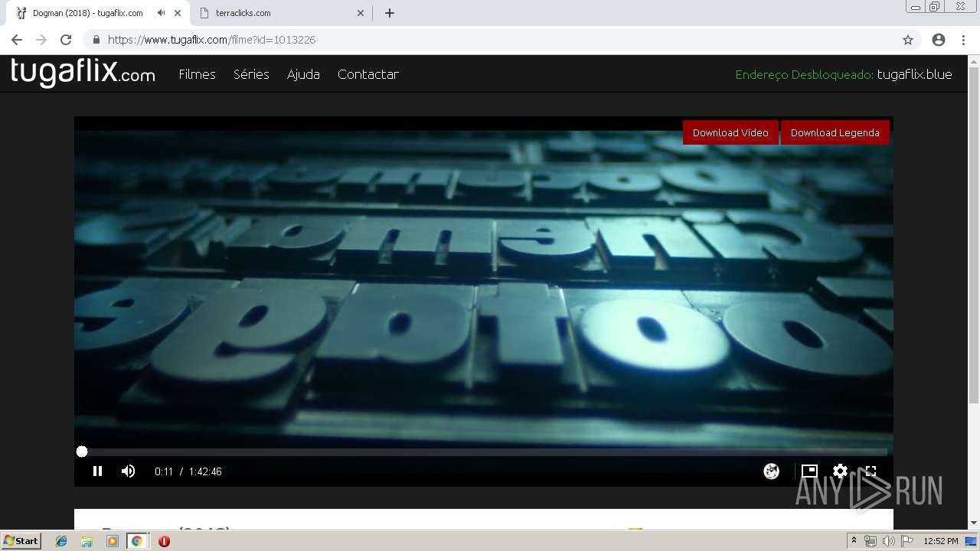The width and height of the screenshot is (980, 551).
Task: Click the page scrollbar down arrow
Action: [974, 523]
